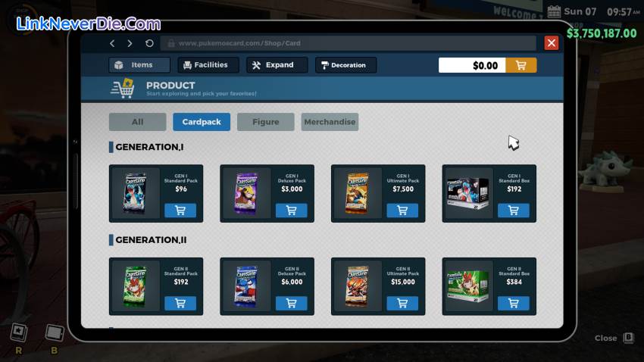Viewport: 644px width, 362px height.
Task: Add Gen I Ultimate Pack to cart
Action: coord(402,211)
